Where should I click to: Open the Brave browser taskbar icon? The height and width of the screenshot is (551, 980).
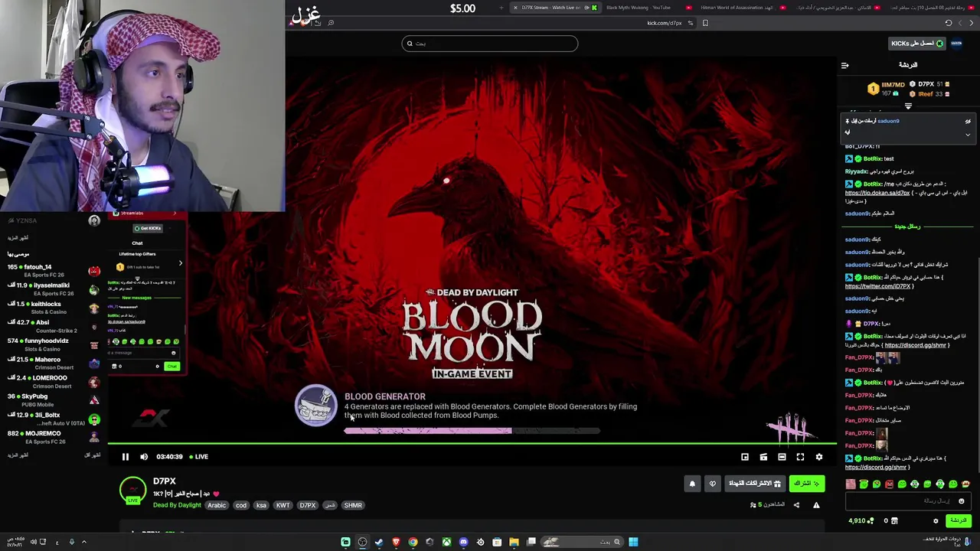tap(396, 543)
